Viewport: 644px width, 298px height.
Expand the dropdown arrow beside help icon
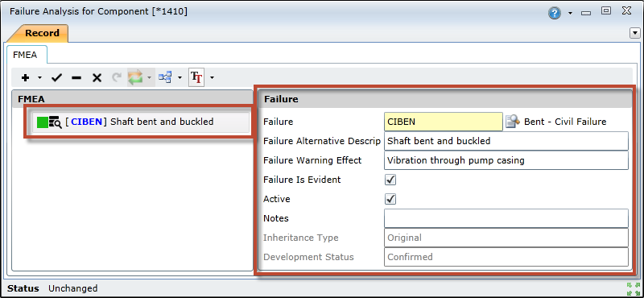[570, 13]
